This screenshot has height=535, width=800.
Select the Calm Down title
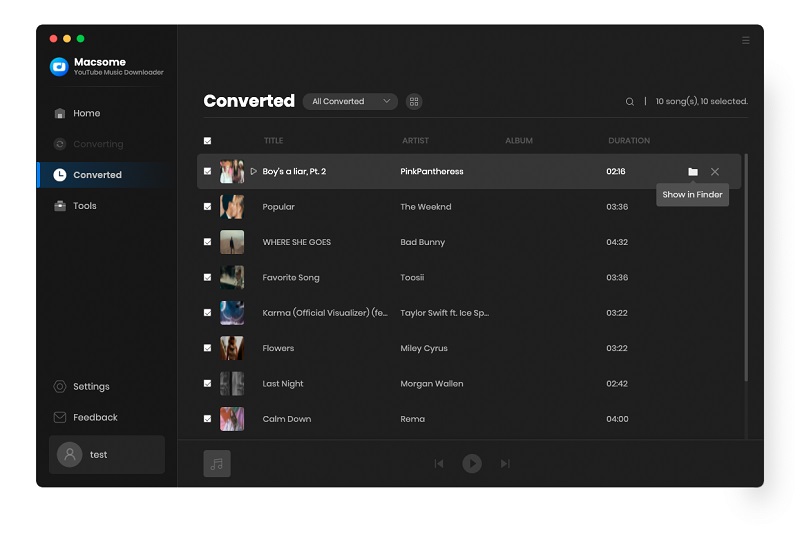287,419
